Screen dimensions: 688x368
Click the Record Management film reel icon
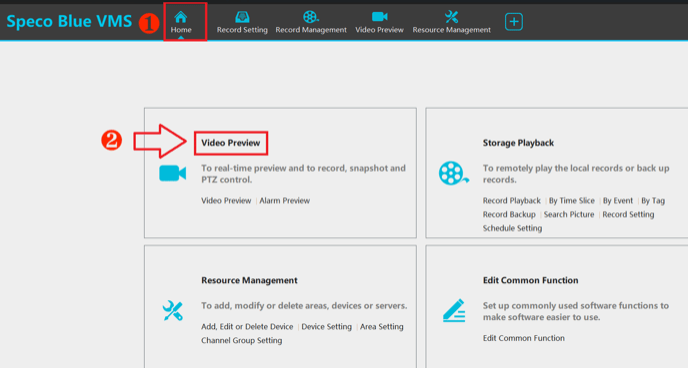(311, 17)
